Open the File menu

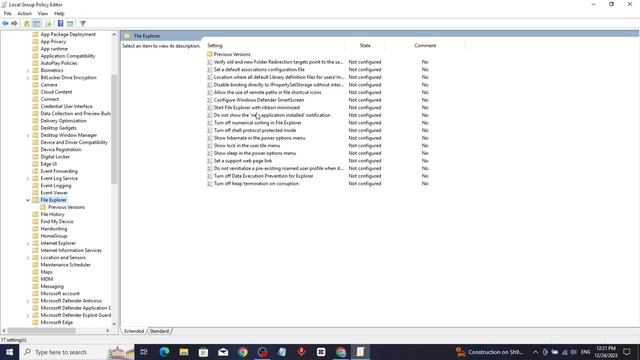(7, 13)
